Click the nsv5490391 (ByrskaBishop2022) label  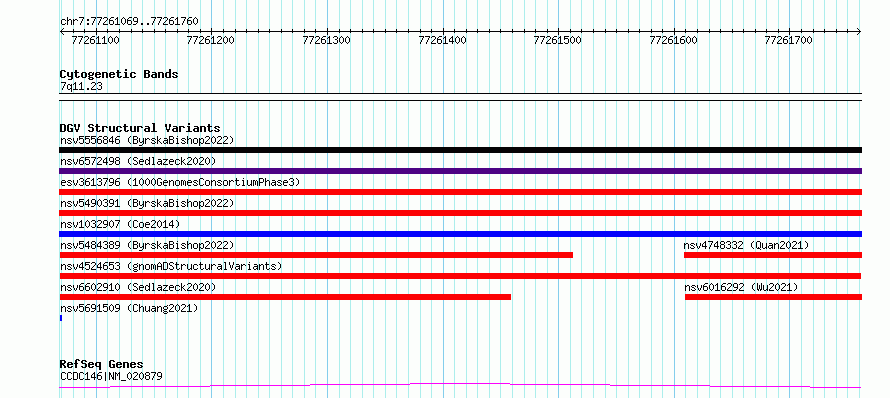147,203
